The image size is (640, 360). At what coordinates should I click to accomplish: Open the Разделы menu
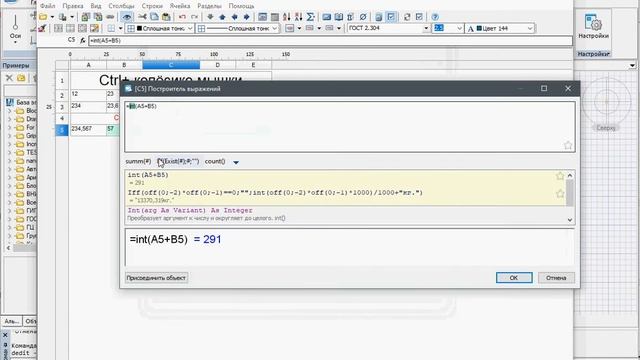pyautogui.click(x=209, y=6)
